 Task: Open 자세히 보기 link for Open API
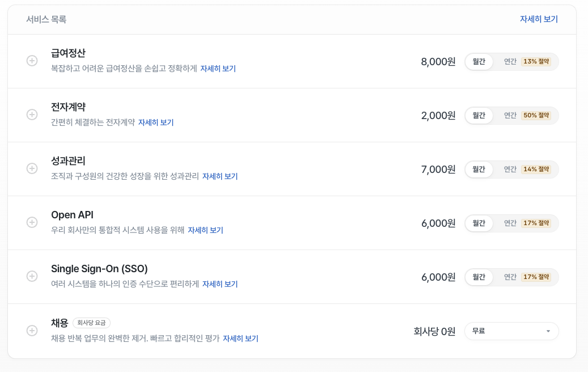click(x=205, y=230)
